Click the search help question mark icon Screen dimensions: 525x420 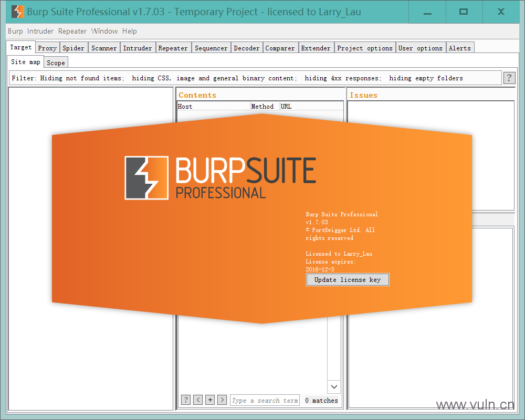[186, 400]
